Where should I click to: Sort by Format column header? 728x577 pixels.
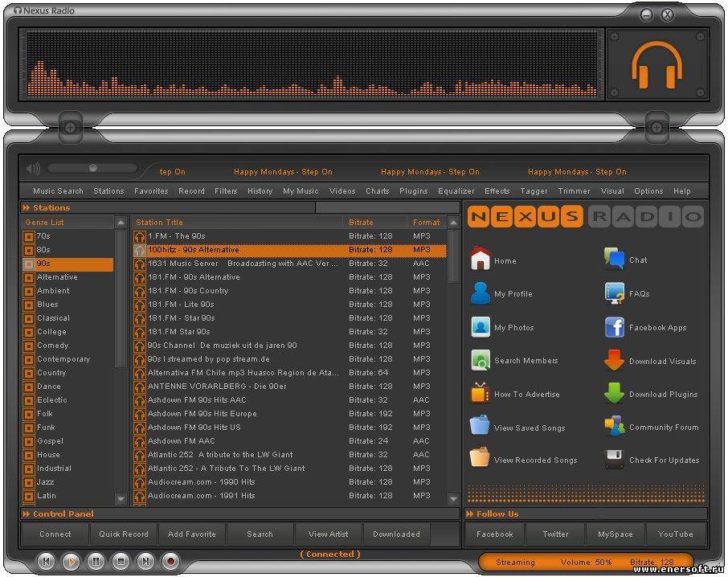coord(427,223)
